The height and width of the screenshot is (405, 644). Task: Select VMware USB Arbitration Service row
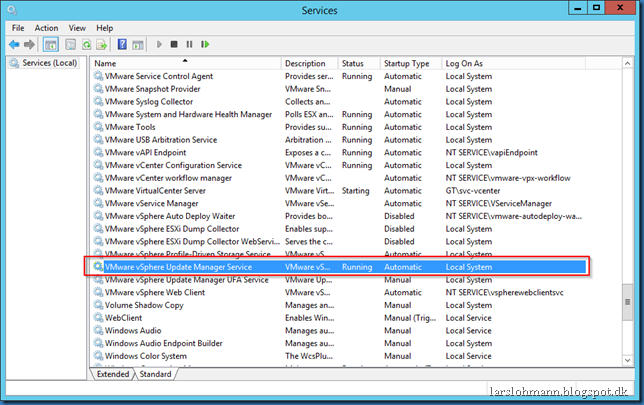point(339,140)
